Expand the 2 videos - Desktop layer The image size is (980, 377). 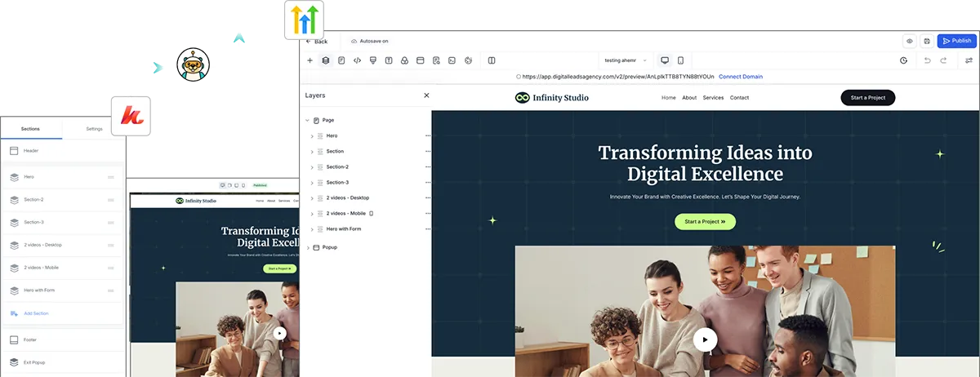[312, 197]
